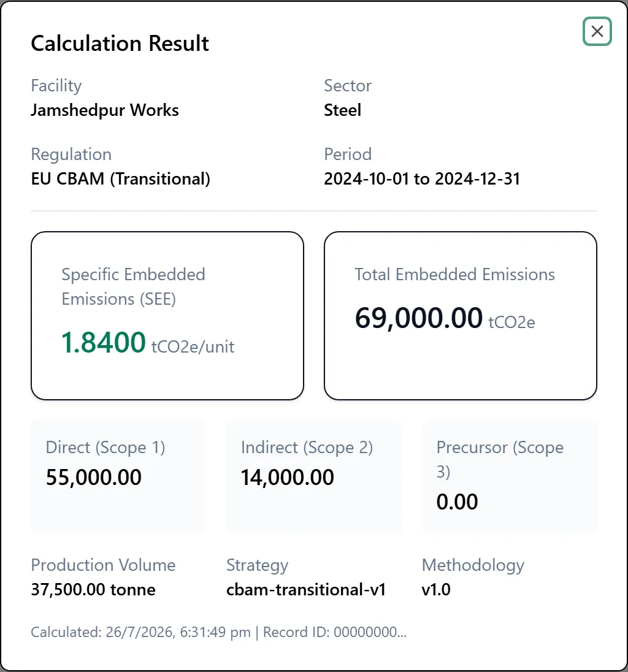The width and height of the screenshot is (628, 672).
Task: Select the total emissions value 69,000.00
Action: [x=418, y=318]
